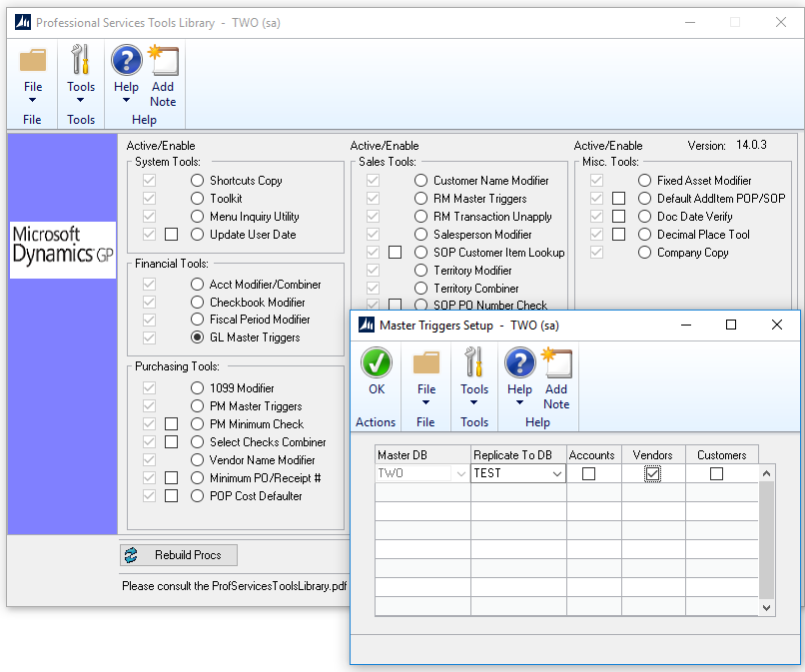The image size is (805, 672).
Task: Open the Tools wrench icon in main window
Action: [x=81, y=59]
